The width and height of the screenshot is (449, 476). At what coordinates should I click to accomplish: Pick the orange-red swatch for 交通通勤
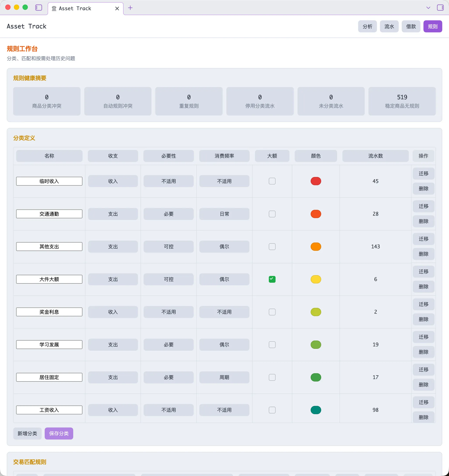click(316, 214)
